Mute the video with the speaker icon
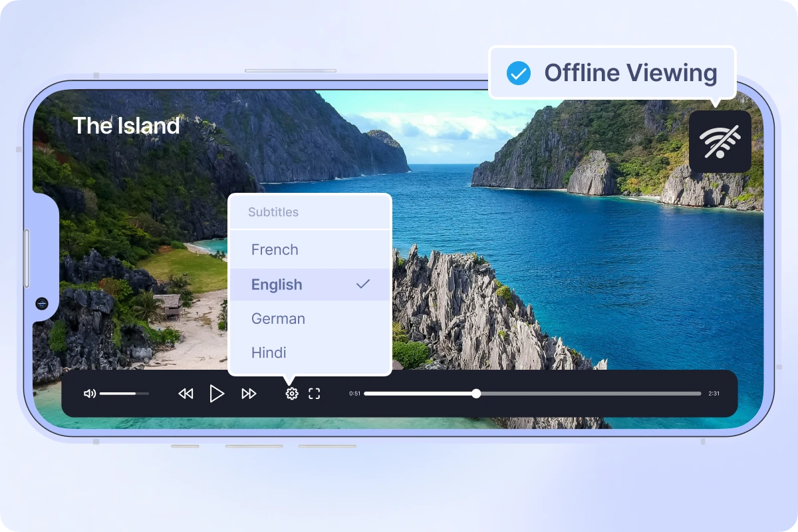Image resolution: width=798 pixels, height=532 pixels. click(90, 394)
